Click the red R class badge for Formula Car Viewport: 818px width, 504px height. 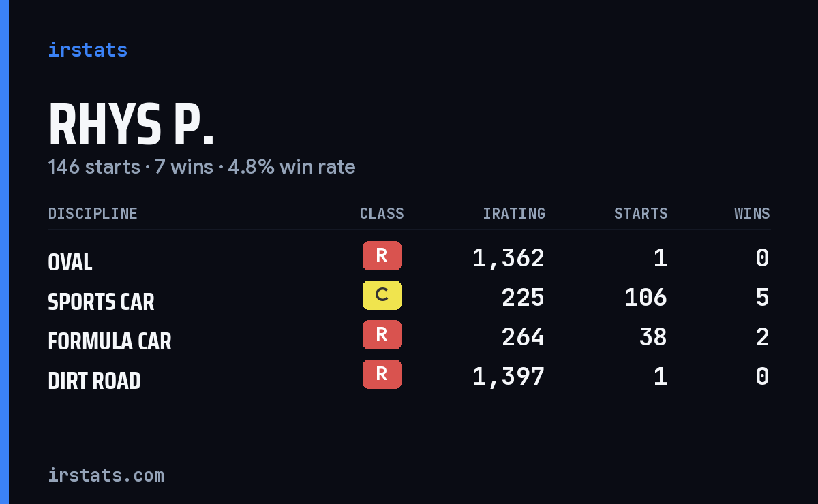pyautogui.click(x=382, y=335)
